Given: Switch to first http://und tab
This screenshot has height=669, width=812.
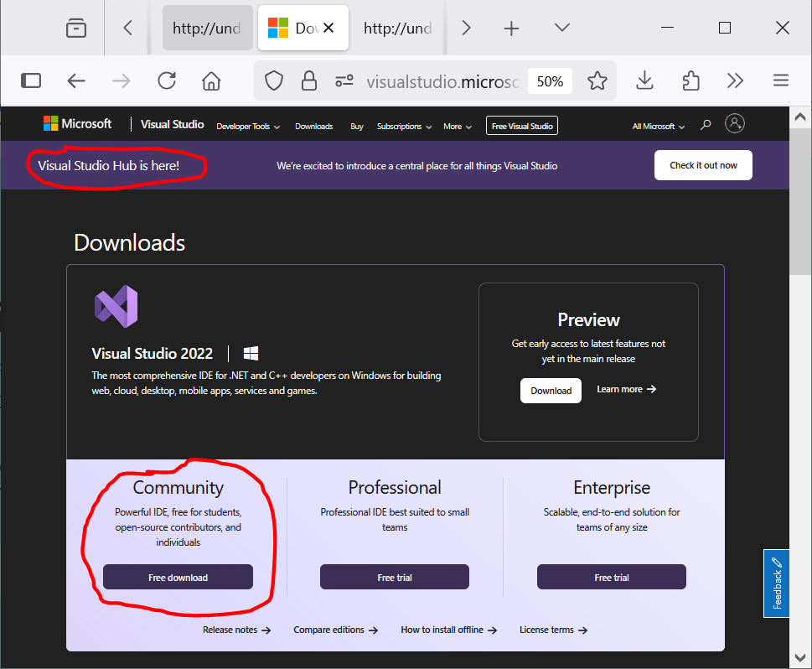Looking at the screenshot, I should pos(207,28).
